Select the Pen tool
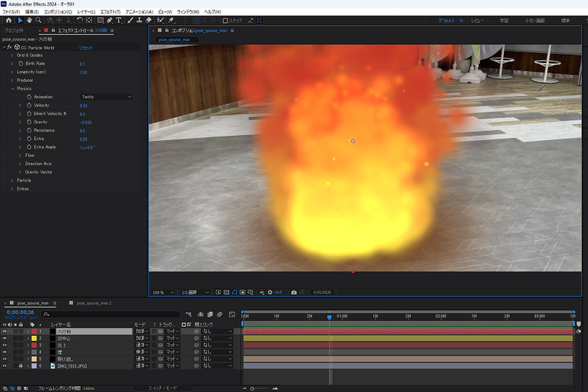Image resolution: width=588 pixels, height=392 pixels. [x=109, y=20]
